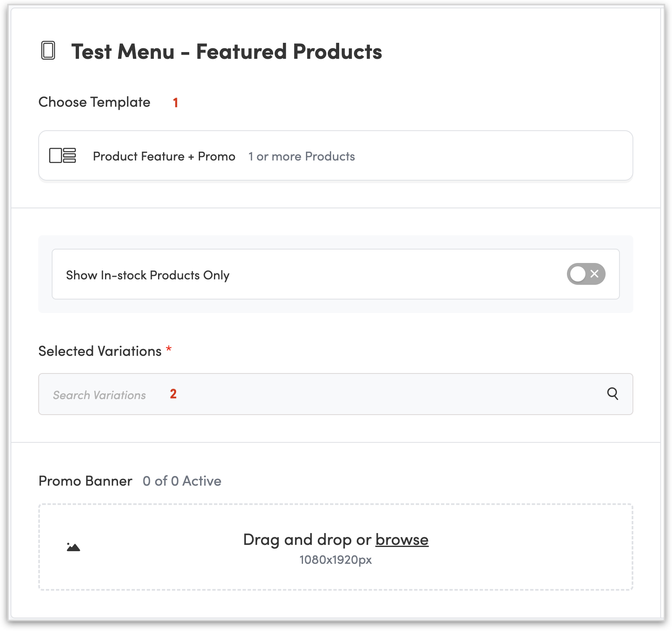Screen dimensions: 672x631
Task: Click the red number 1 beside Choose Template
Action: point(176,103)
